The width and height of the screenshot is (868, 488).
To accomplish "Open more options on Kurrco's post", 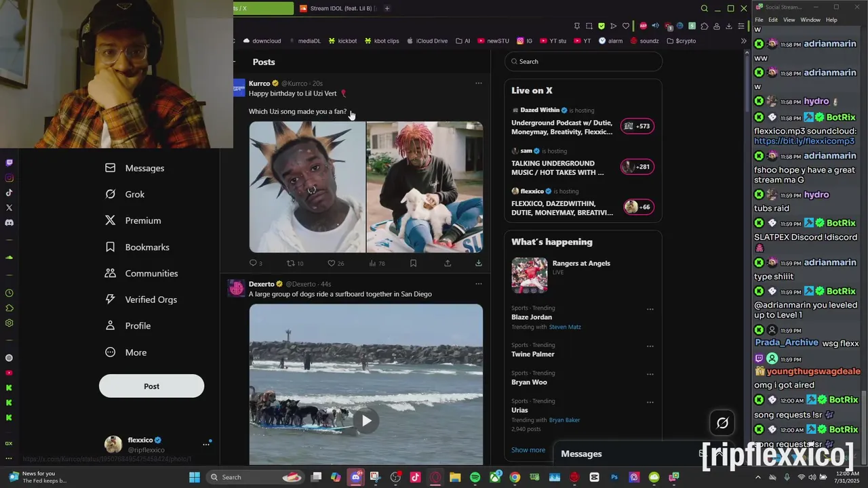I will pos(479,83).
